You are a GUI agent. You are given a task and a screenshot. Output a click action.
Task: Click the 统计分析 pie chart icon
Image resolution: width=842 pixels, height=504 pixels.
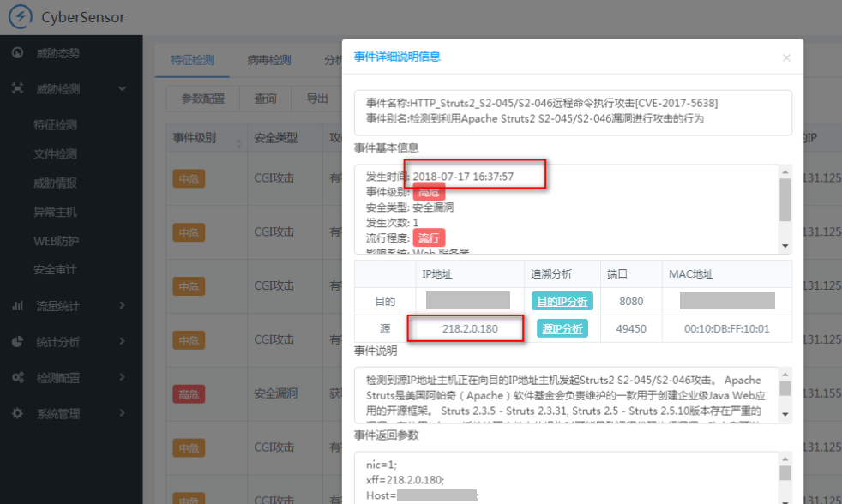tap(17, 341)
